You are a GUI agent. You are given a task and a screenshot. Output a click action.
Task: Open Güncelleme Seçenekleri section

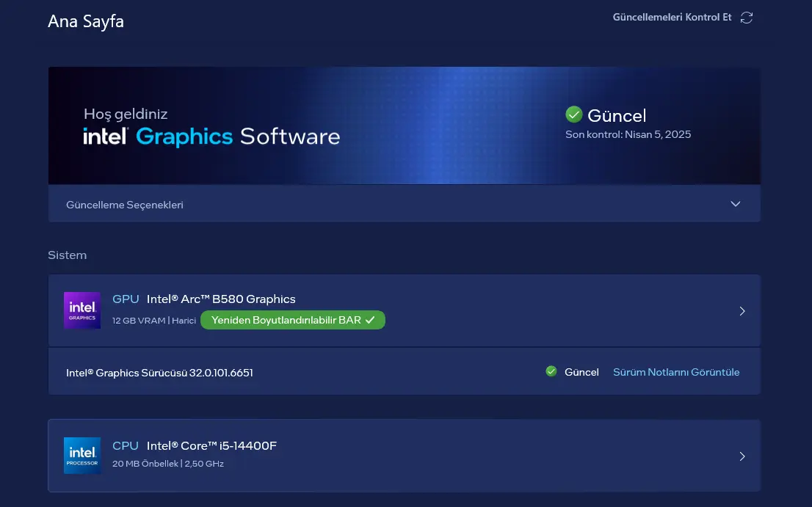(404, 204)
